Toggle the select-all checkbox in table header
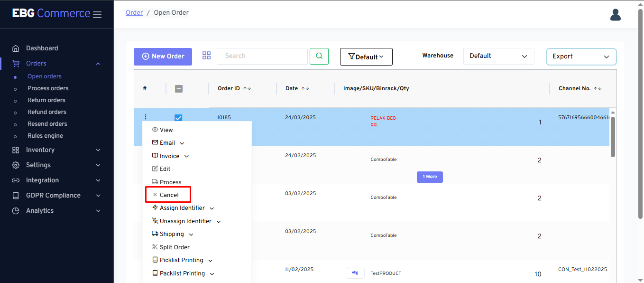 point(179,88)
